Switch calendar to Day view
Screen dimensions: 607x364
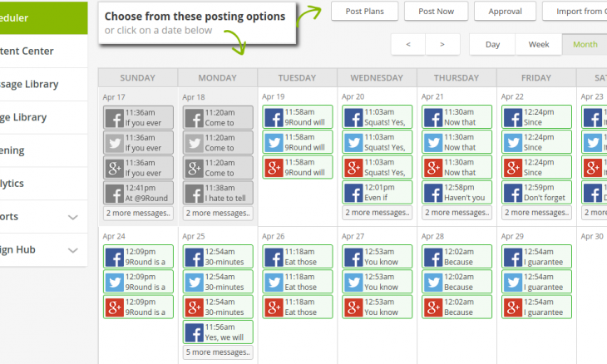[492, 44]
